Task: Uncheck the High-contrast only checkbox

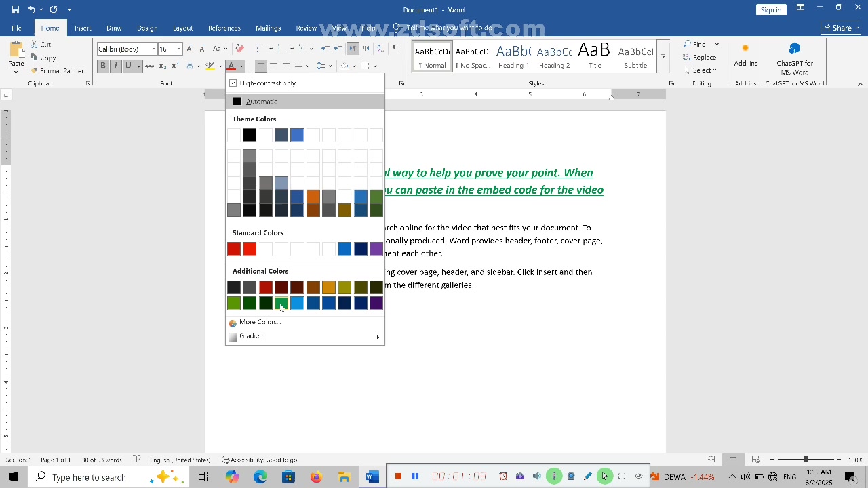Action: (x=233, y=83)
